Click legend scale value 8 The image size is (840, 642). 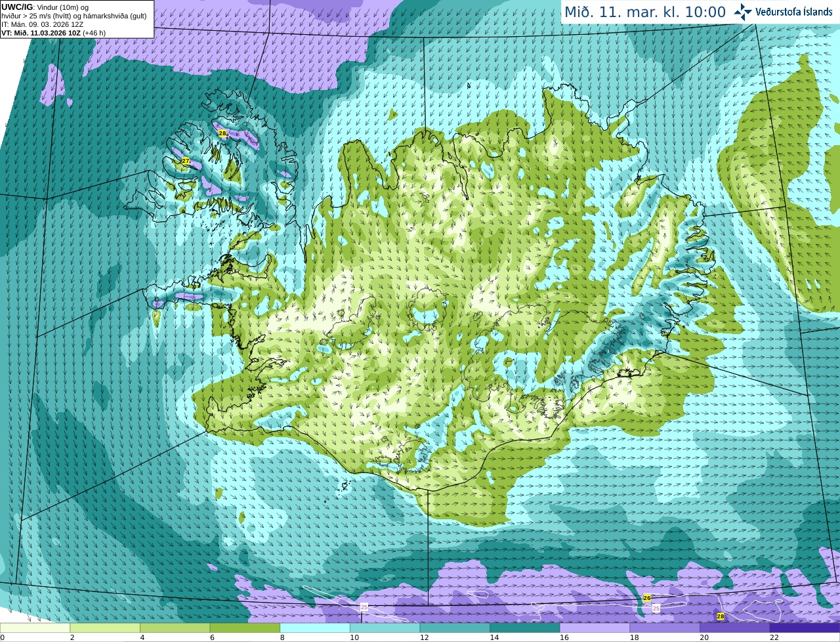282,637
